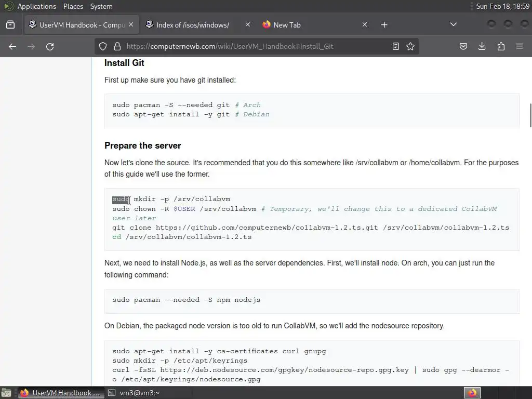This screenshot has height=399, width=532.
Task: Close the UserVM Handbook tab
Action: pos(131,25)
